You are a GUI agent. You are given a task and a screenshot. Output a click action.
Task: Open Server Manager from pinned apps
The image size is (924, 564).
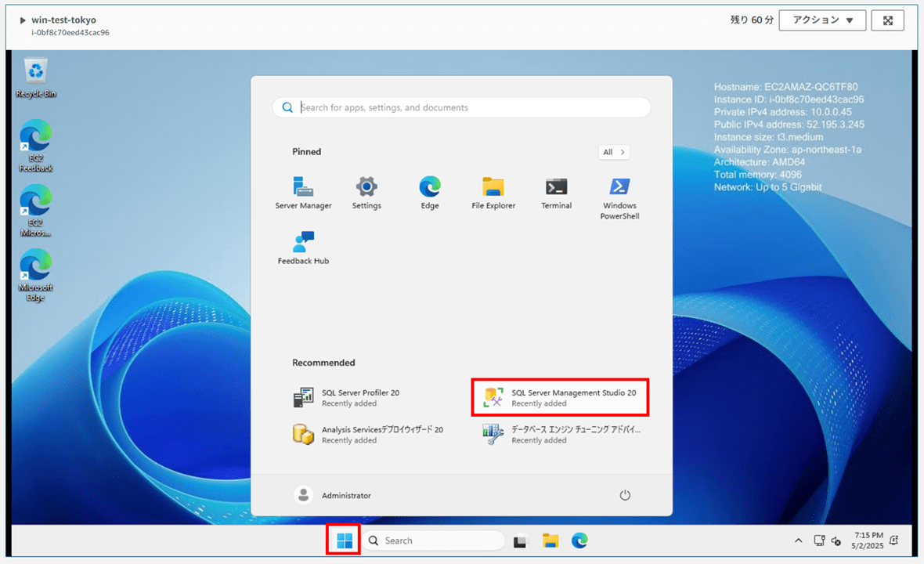point(304,193)
